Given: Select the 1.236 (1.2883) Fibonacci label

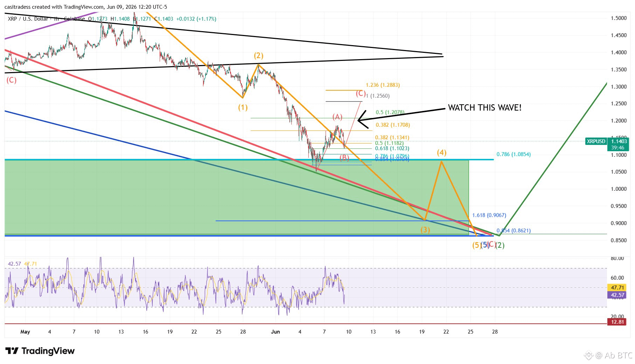Looking at the screenshot, I should (383, 85).
